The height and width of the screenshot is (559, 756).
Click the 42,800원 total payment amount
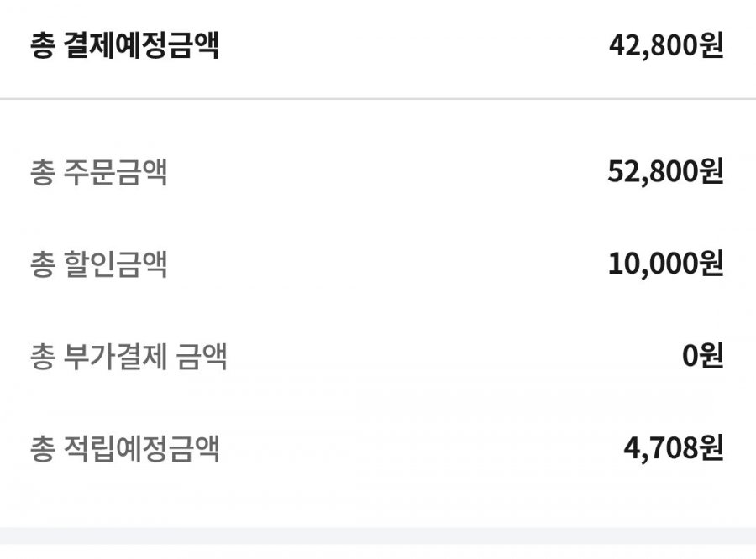666,45
